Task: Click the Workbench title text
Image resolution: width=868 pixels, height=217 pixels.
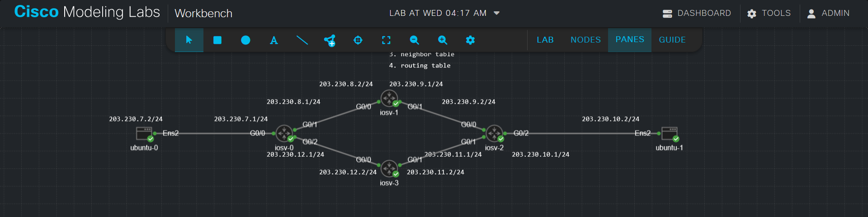Action: coord(203,14)
